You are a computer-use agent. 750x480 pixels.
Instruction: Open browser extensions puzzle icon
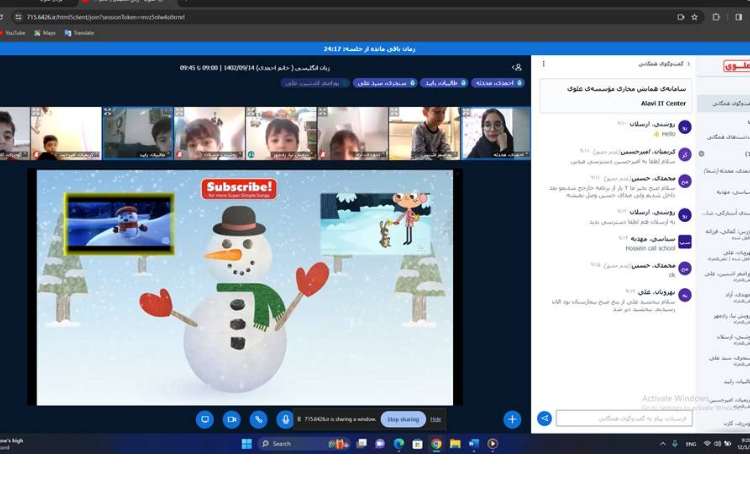click(716, 17)
